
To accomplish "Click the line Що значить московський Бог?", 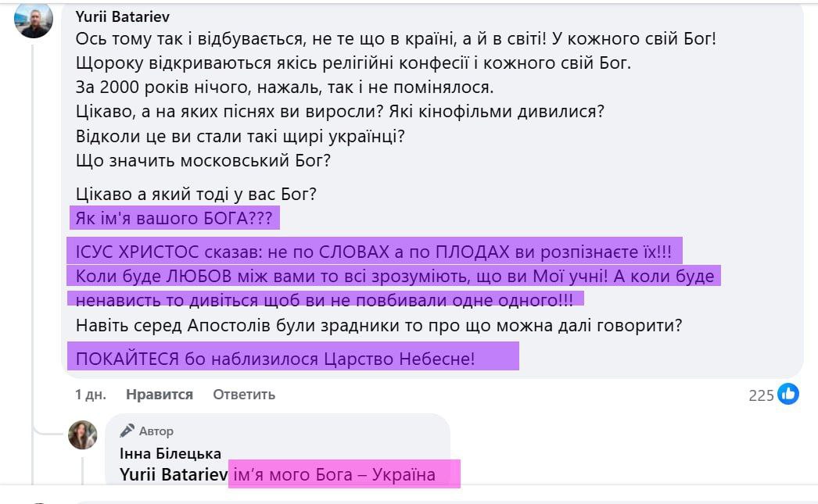I will tap(203, 163).
